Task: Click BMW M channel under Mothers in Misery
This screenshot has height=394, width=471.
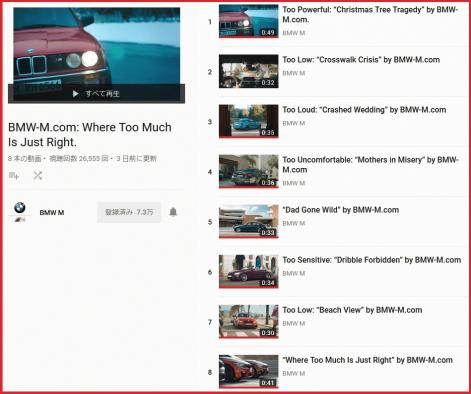Action: pyautogui.click(x=294, y=183)
